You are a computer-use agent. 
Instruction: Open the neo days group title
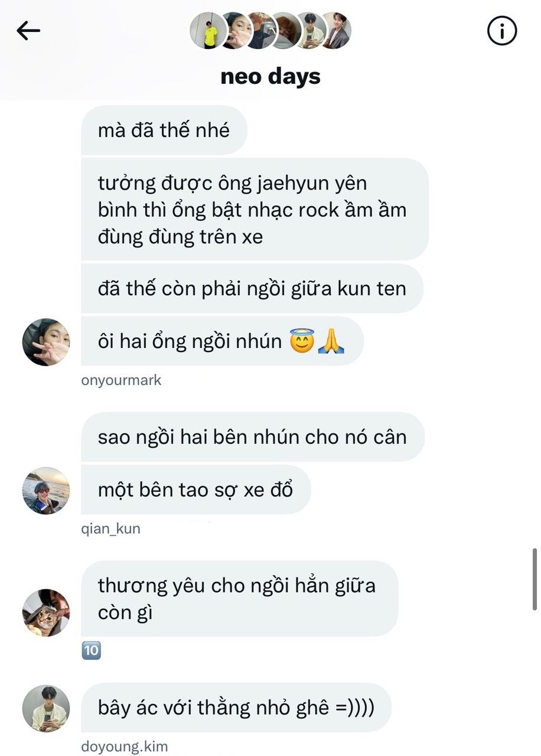click(270, 76)
